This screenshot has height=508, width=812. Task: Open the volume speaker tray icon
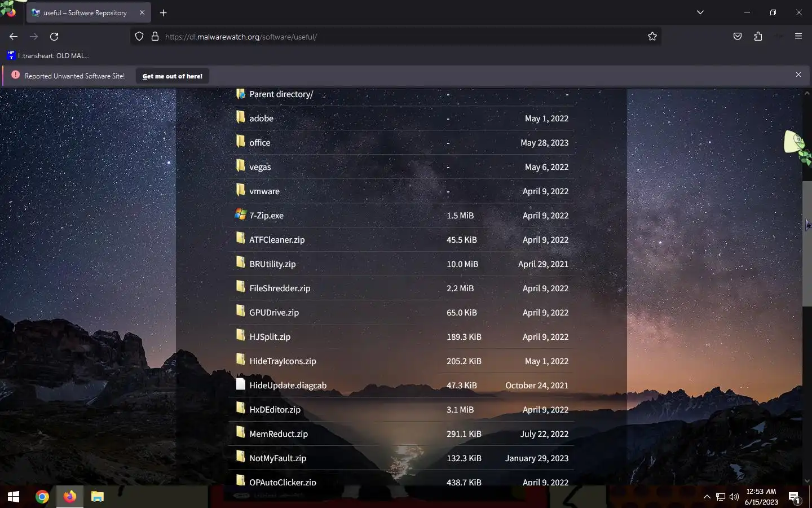734,497
